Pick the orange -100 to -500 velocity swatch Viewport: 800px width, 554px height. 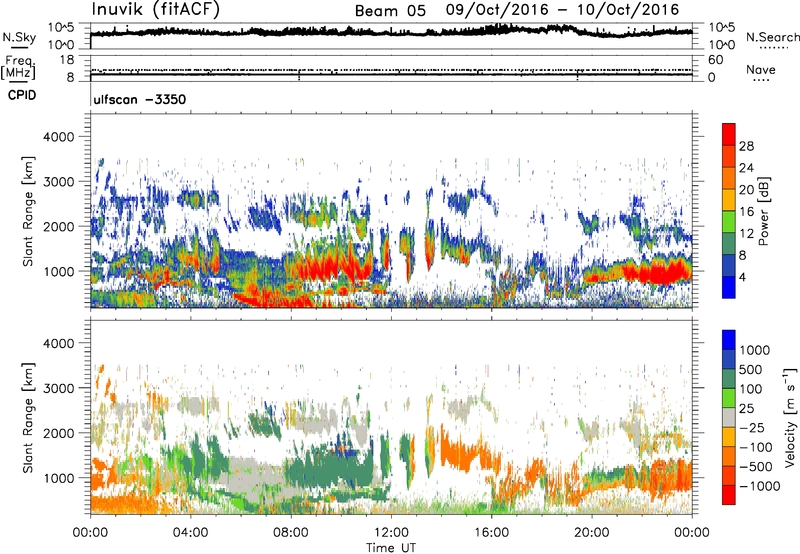729,457
